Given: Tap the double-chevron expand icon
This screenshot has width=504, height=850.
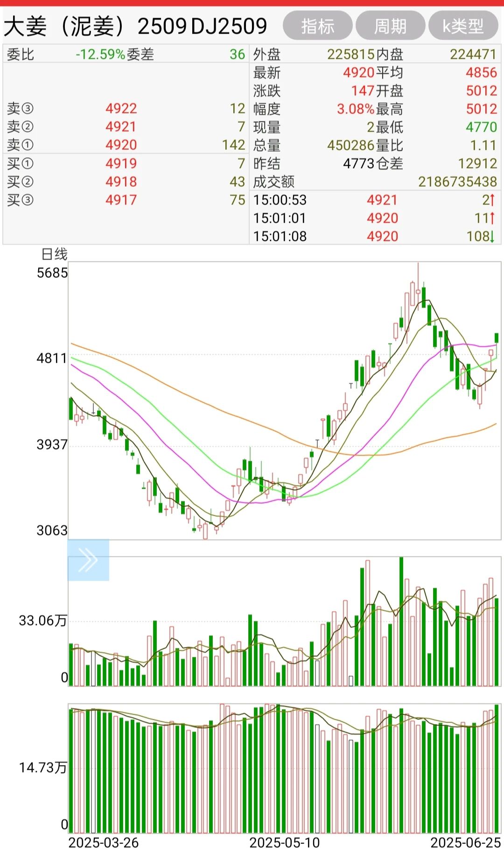Looking at the screenshot, I should point(88,560).
